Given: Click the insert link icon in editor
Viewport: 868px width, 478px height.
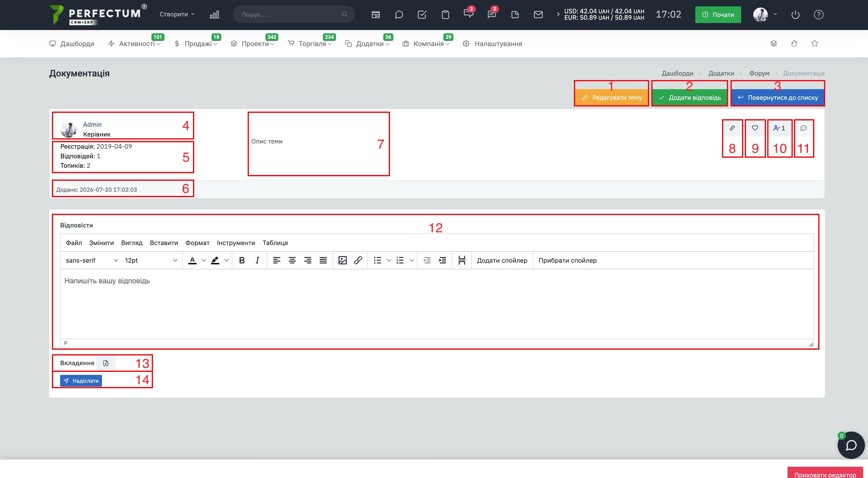Looking at the screenshot, I should [x=358, y=260].
